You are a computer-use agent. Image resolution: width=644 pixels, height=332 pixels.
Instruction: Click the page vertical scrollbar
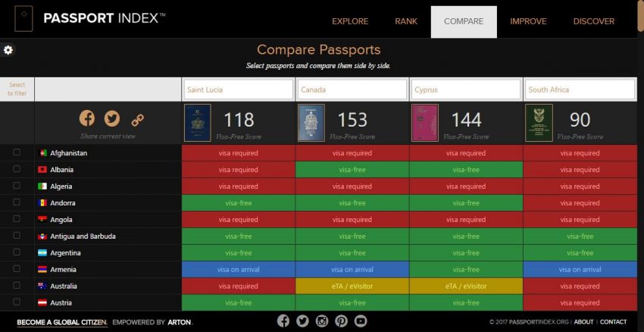640,152
